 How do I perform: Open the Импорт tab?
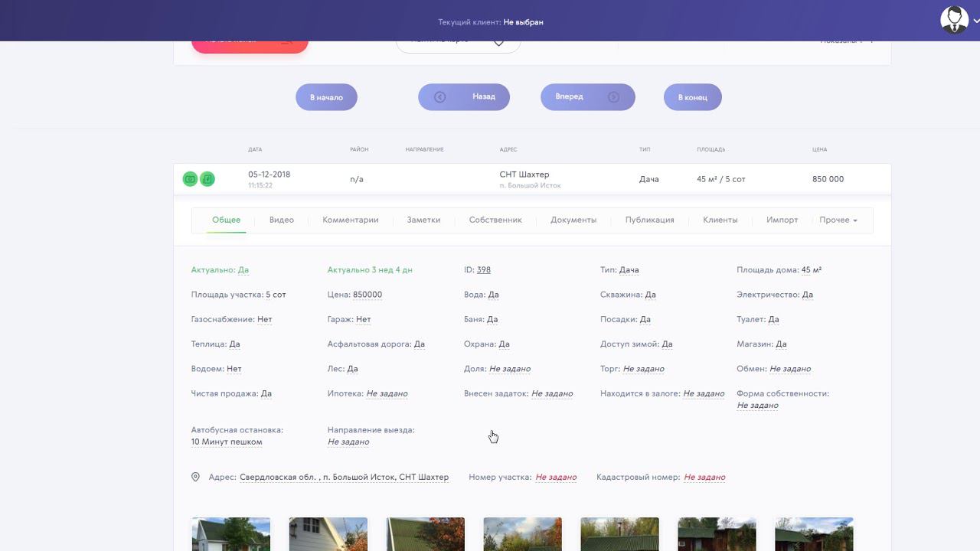[782, 220]
